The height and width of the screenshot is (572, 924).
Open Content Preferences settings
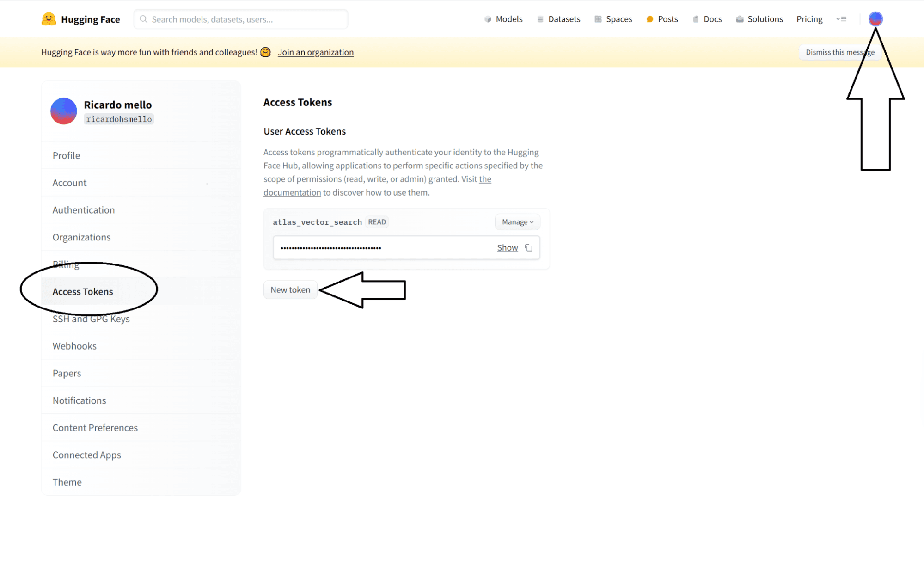click(141, 428)
